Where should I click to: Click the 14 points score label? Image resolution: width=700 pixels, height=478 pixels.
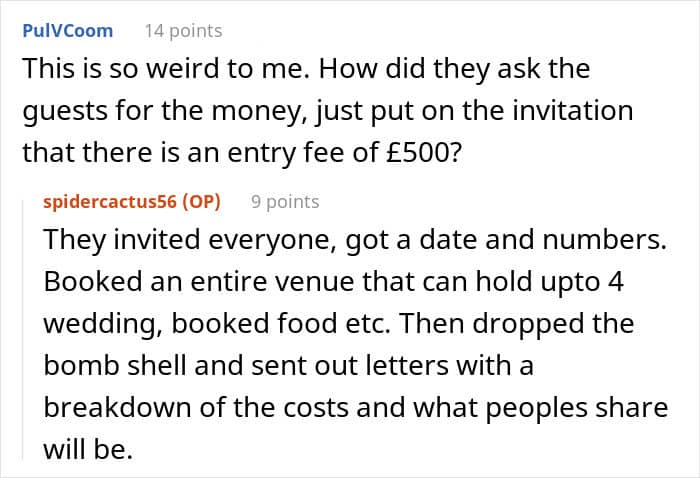click(183, 31)
